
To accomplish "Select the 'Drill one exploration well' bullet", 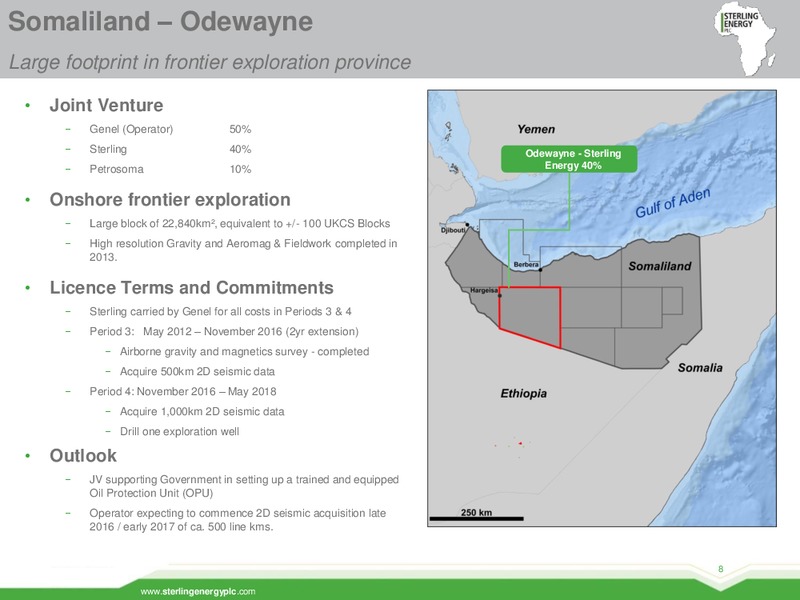I will click(179, 432).
